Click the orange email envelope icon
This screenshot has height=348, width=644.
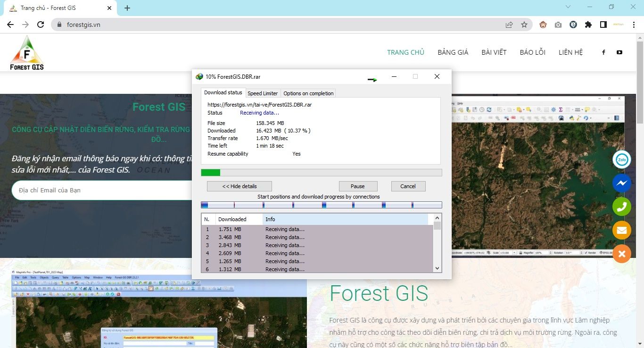[621, 230]
